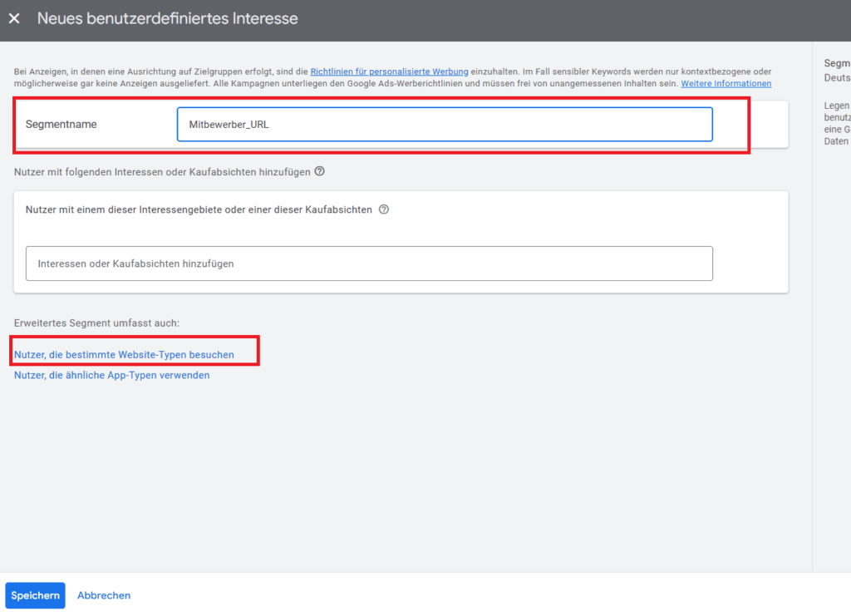Select Nutzer, die bestimmte Website-Typen besuchen
Image resolution: width=851 pixels, height=616 pixels.
click(125, 354)
